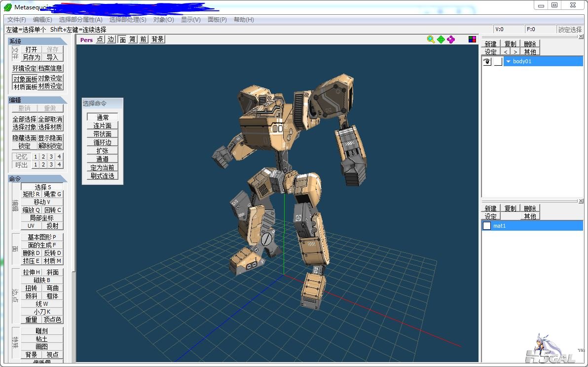Screen dimensions: 588x367
Task: Click the < button in object panel
Action: 506,52
